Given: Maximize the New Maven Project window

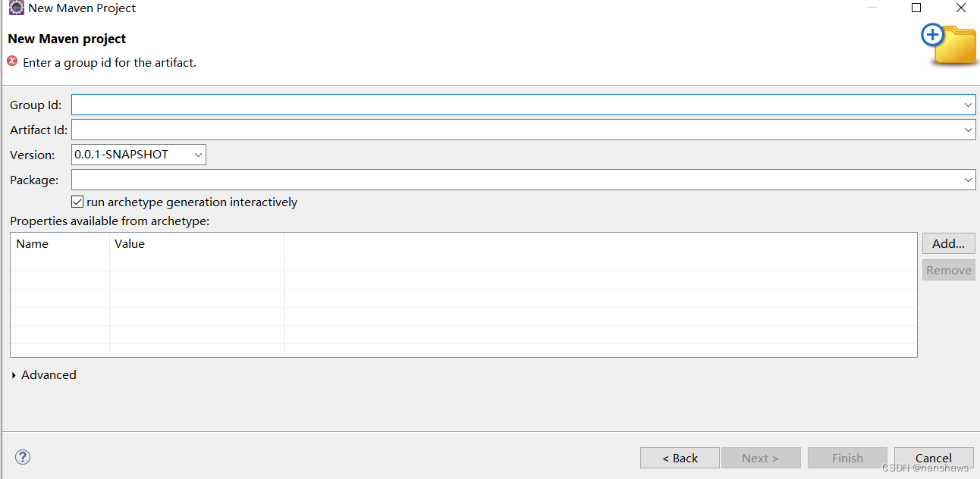Looking at the screenshot, I should [x=916, y=8].
